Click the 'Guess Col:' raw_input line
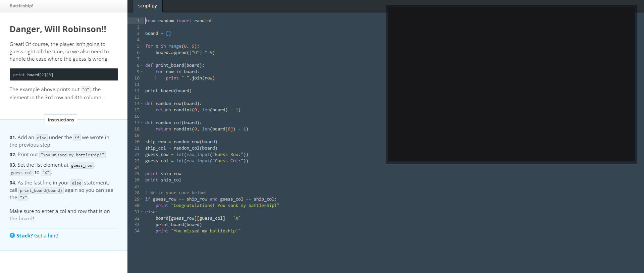The width and height of the screenshot is (644, 273). 197,161
